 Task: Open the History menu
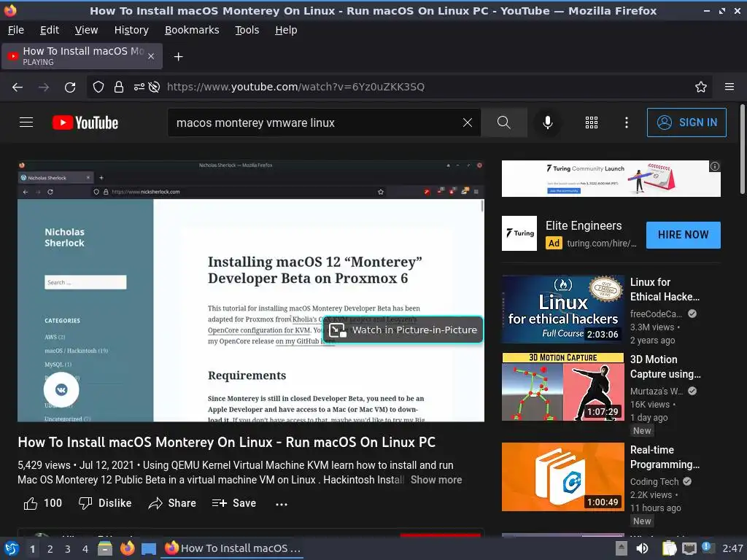[x=131, y=30]
